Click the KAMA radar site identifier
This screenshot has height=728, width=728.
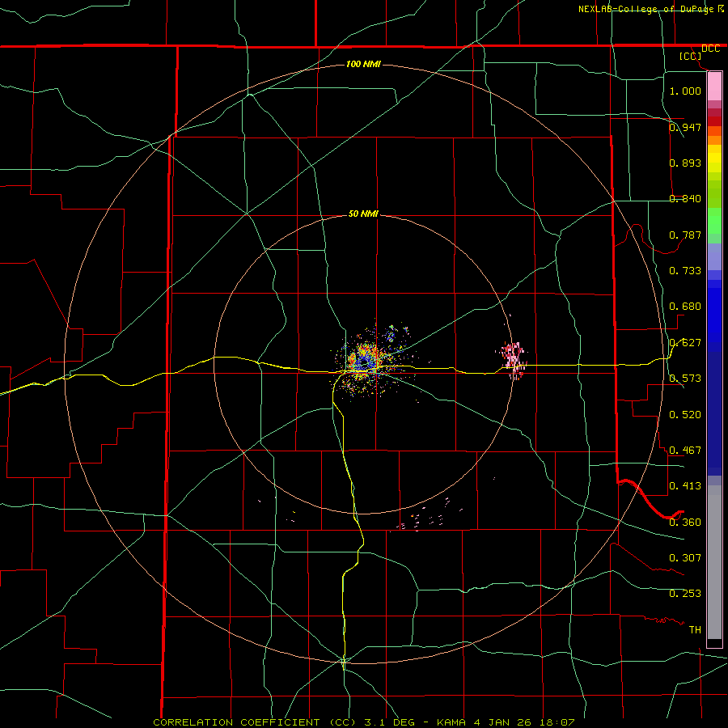tap(452, 722)
